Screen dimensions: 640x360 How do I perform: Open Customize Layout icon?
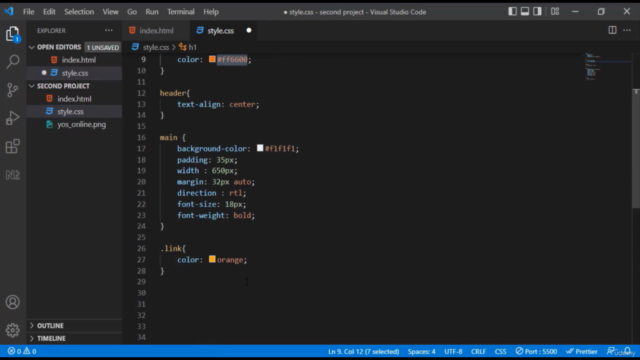[x=555, y=11]
